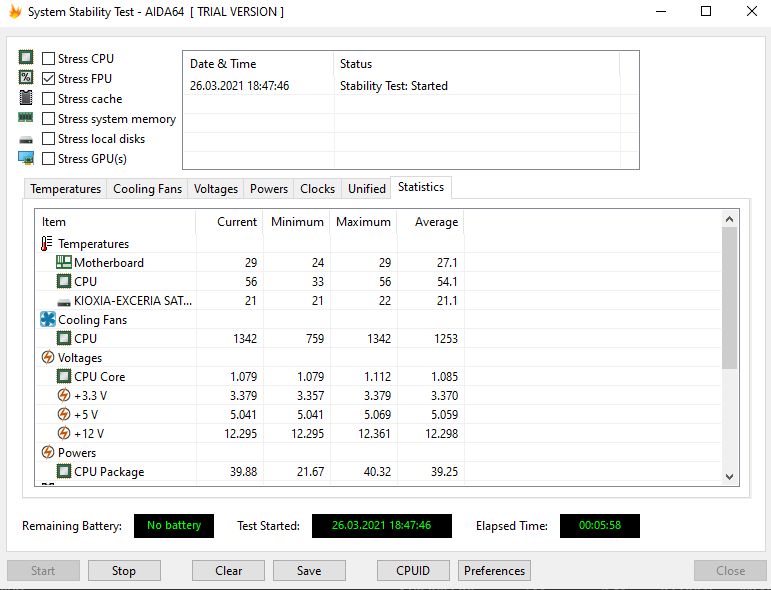
Task: Click CPU fan minimum value '759'
Action: coord(315,338)
